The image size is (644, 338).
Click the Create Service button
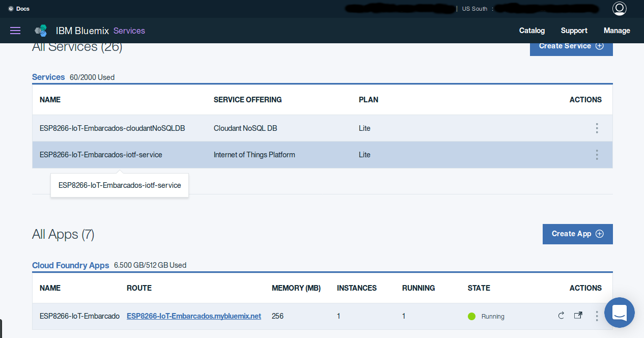point(571,46)
